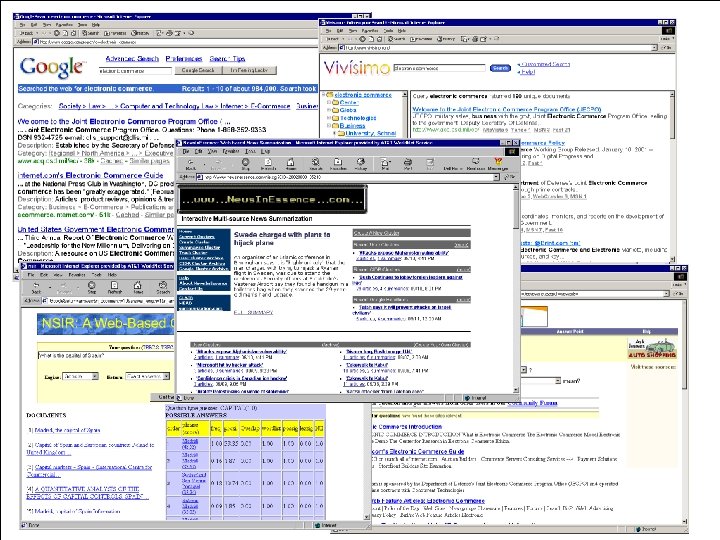Click the Google Search button

(x=197, y=70)
